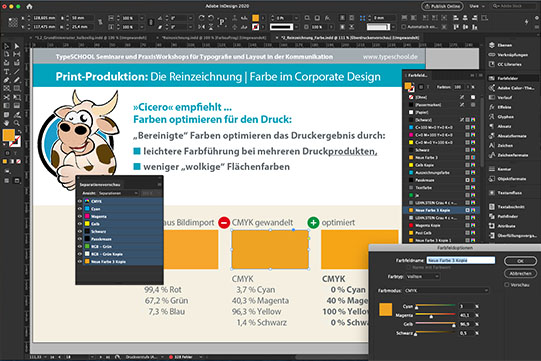Switch to the Grundlinienraster_halbzeilig.indd document tab
This screenshot has width=541, height=361.
point(92,38)
